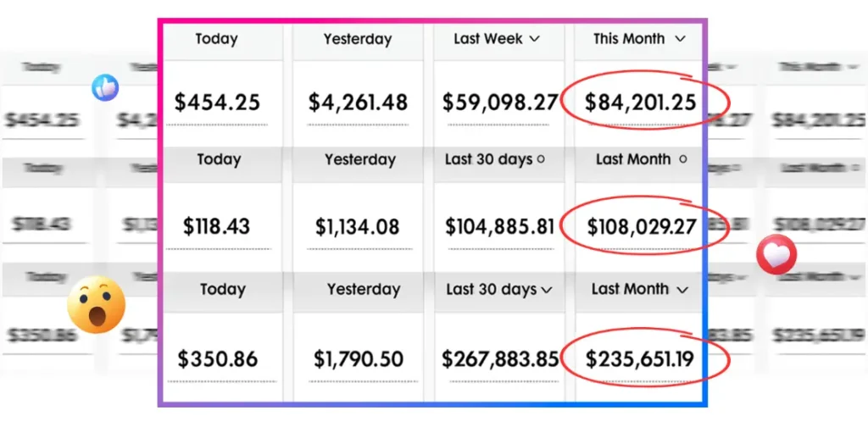Open the bottom row Last Month dropdown
Viewport: 868px width, 427px height.
click(682, 290)
